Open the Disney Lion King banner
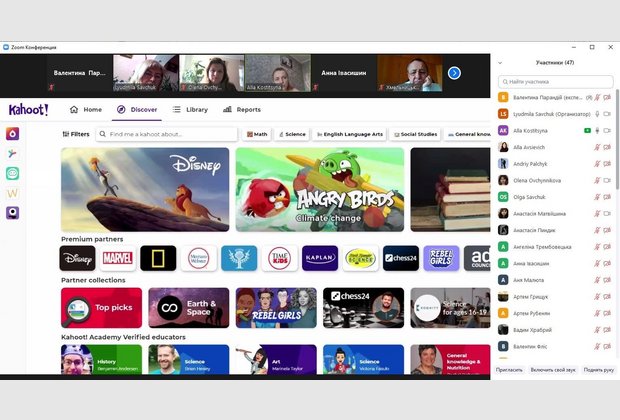This screenshot has width=620, height=420. tap(145, 189)
